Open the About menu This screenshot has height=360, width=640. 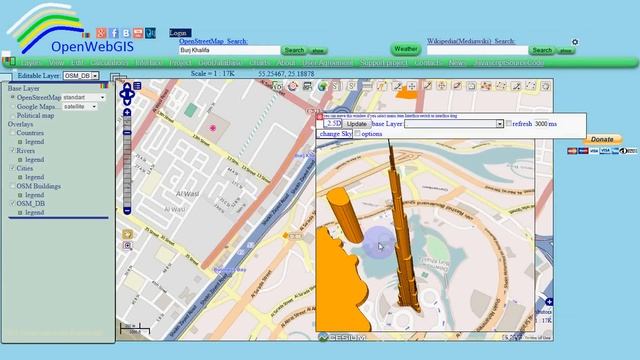pyautogui.click(x=286, y=62)
